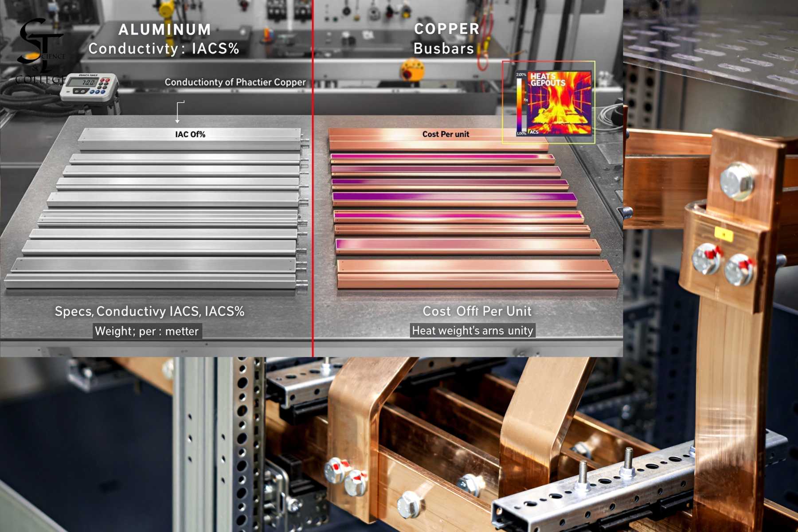Click the Specs, Conductivy IACS, IACS% caption
This screenshot has width=798, height=532.
coord(149,311)
